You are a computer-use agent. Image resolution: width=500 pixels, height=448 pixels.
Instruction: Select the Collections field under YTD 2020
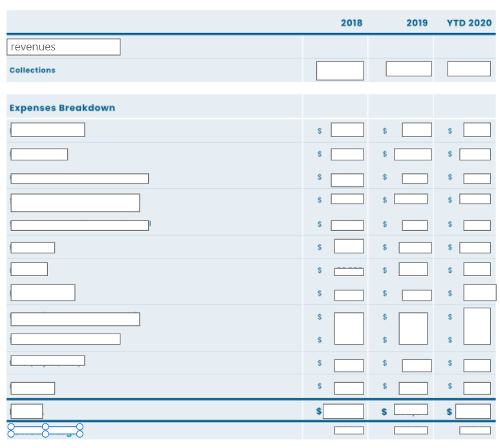click(x=469, y=69)
